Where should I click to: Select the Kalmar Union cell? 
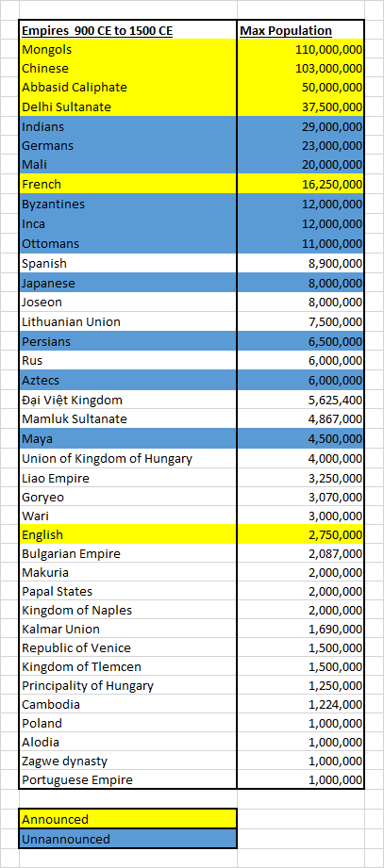pyautogui.click(x=128, y=629)
